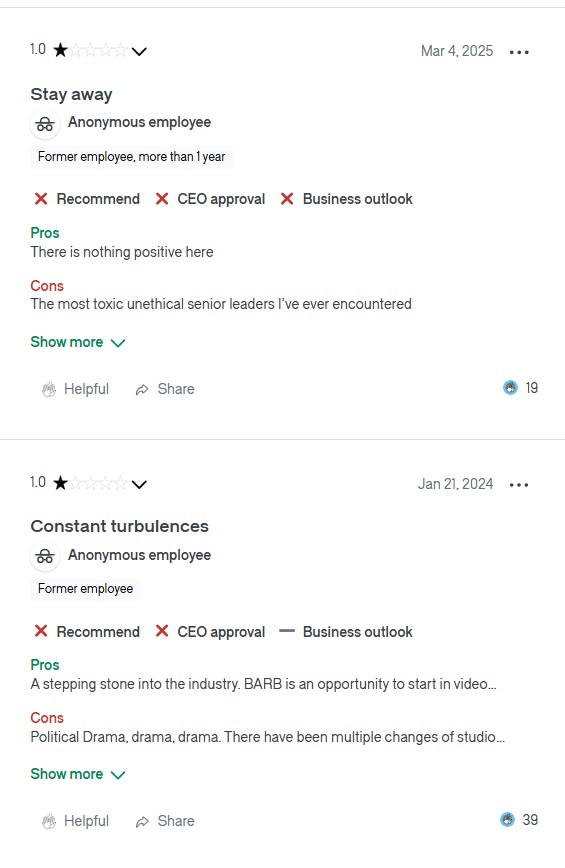Expand Show more on the Constant turbulences review
Screen dimensions: 565x868
[78, 774]
